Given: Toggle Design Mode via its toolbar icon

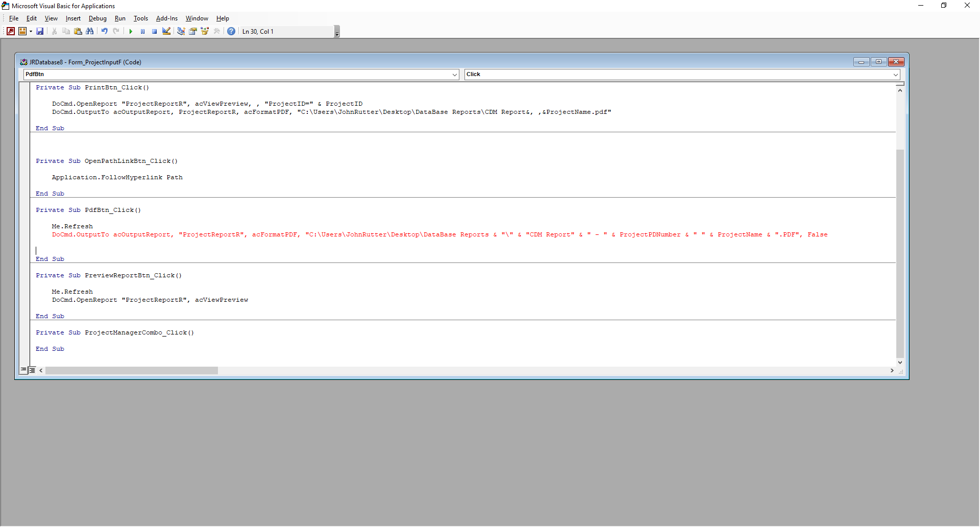Looking at the screenshot, I should coord(166,31).
